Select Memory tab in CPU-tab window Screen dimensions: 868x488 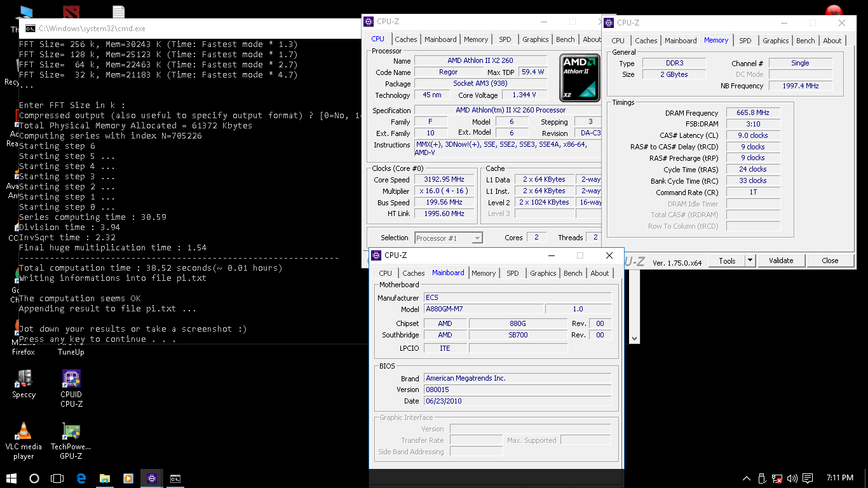[x=476, y=39]
